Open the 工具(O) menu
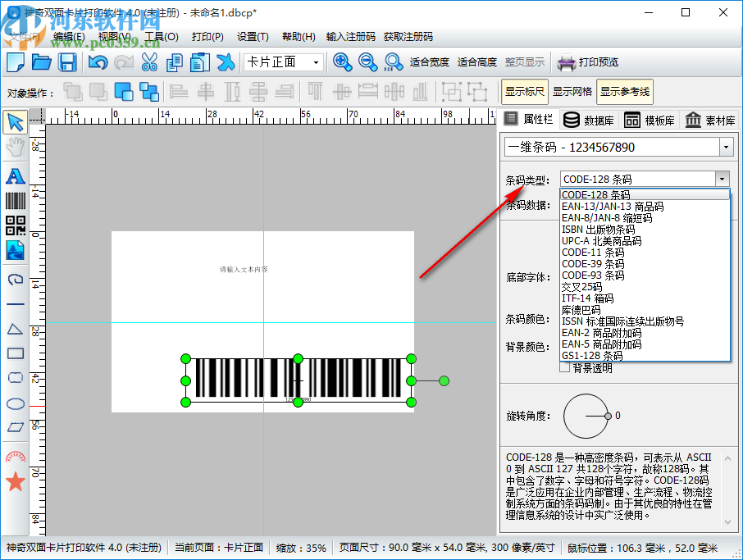The width and height of the screenshot is (743, 560). [162, 36]
